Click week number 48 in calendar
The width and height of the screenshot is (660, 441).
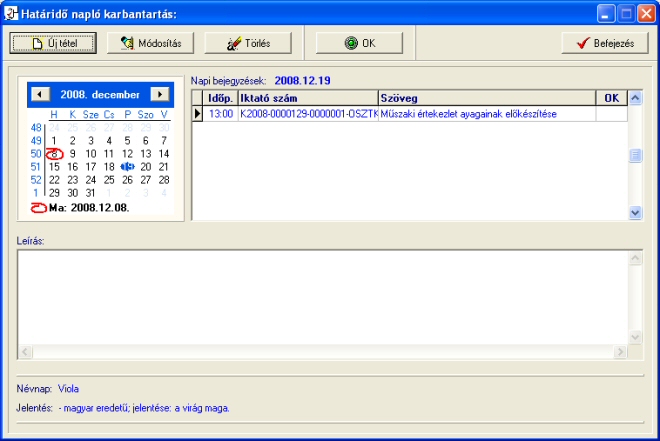tap(36, 128)
